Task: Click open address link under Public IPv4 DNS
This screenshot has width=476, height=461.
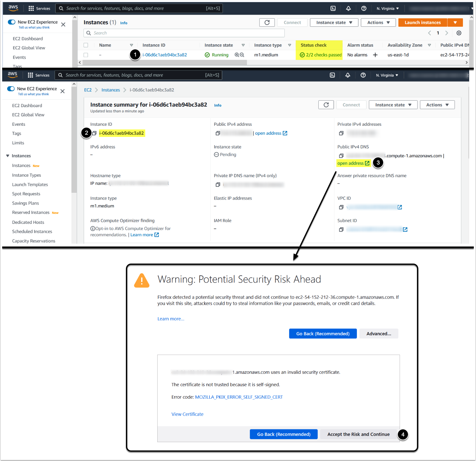Action: pyautogui.click(x=353, y=163)
